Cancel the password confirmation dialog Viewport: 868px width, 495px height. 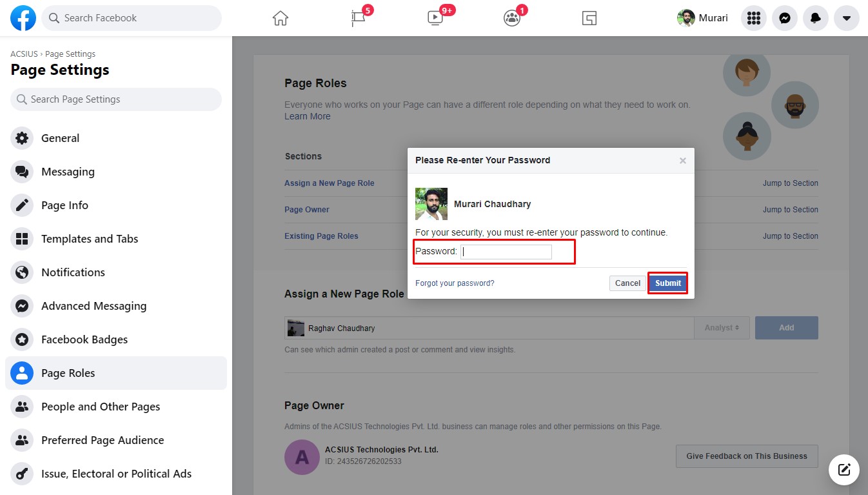point(626,283)
